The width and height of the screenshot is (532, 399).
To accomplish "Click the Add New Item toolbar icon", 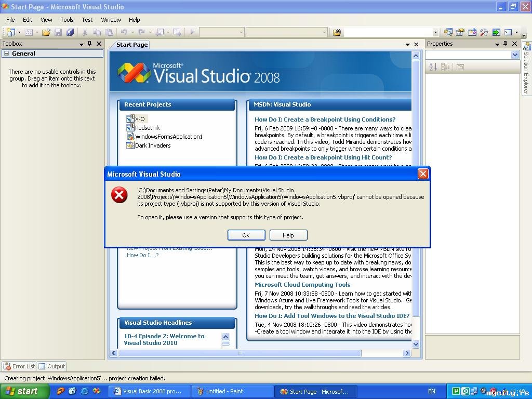I will pos(29,32).
